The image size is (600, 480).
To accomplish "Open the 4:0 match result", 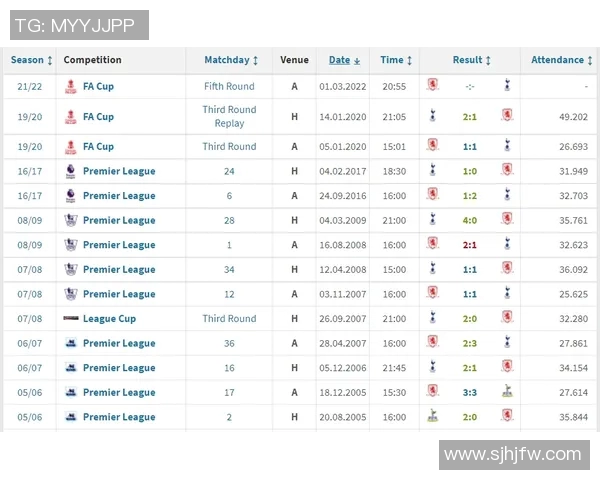I will 470,220.
